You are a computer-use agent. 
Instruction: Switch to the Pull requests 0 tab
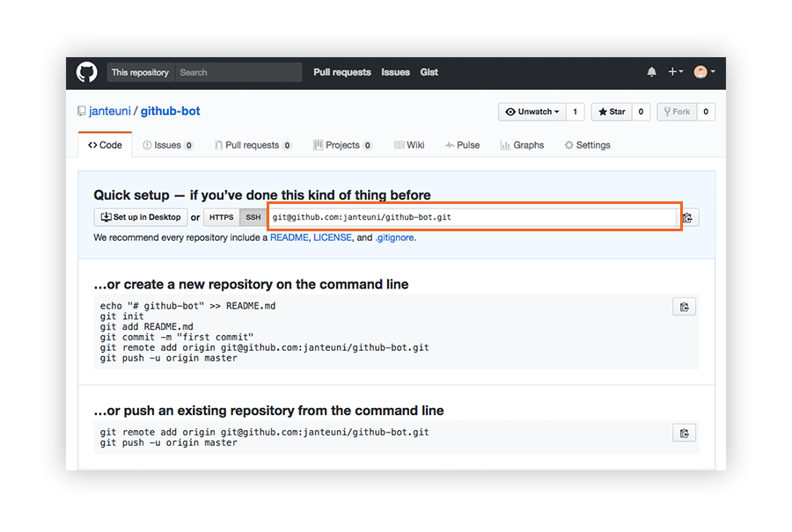[253, 145]
